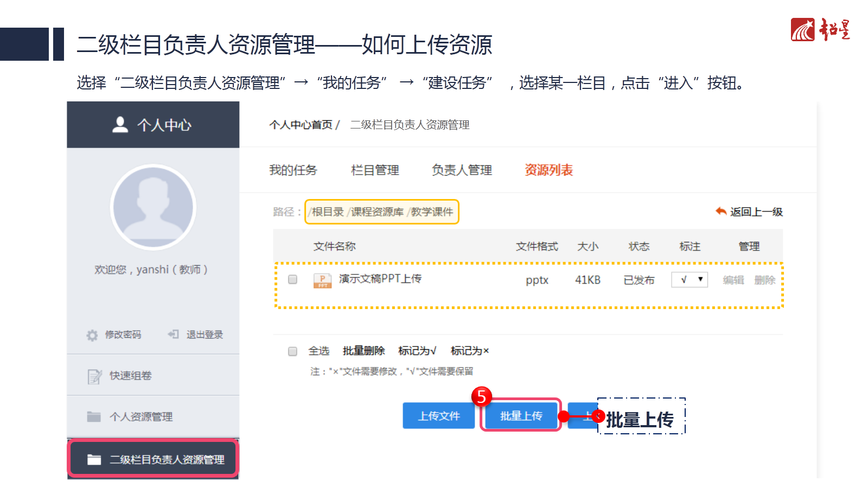Screen dimensions: 868x488
Task: Open the file 演示文稿PPT上传
Action: pos(380,279)
